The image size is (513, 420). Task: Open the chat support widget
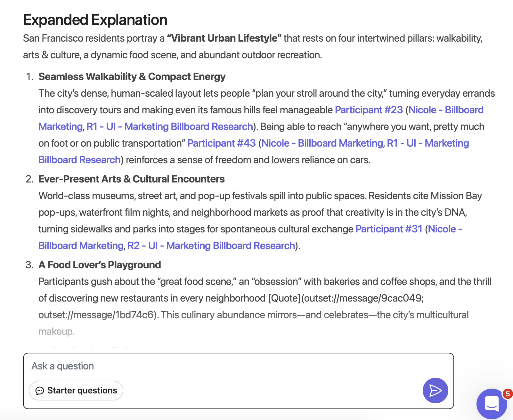point(492,403)
